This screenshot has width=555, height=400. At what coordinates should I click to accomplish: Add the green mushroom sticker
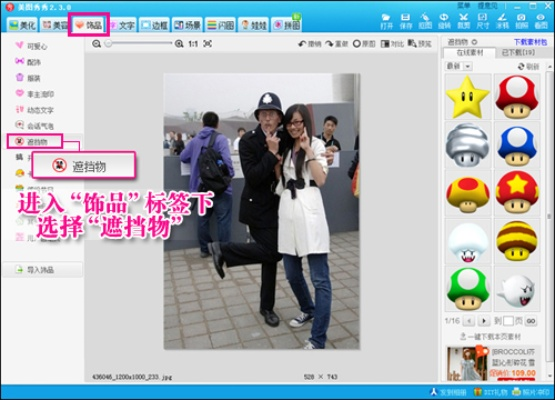468,289
